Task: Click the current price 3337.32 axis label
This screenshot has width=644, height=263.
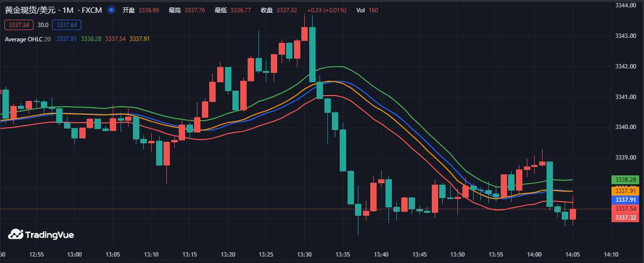Action: 627,218
